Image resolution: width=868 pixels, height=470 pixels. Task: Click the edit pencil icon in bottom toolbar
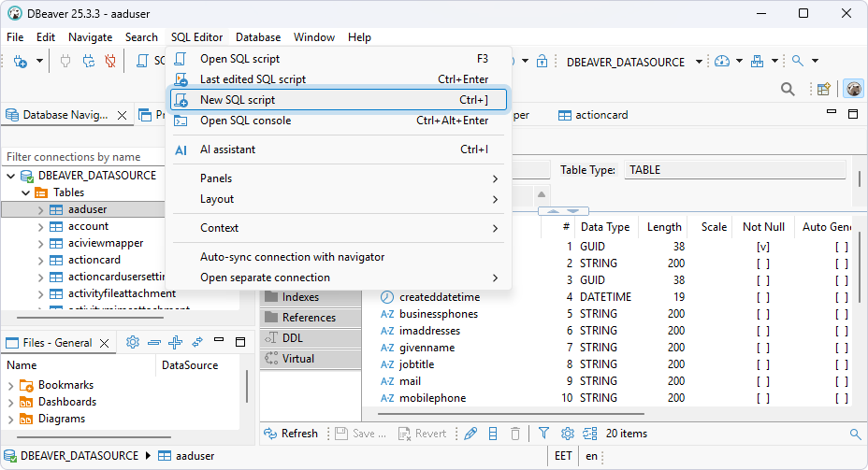(470, 434)
